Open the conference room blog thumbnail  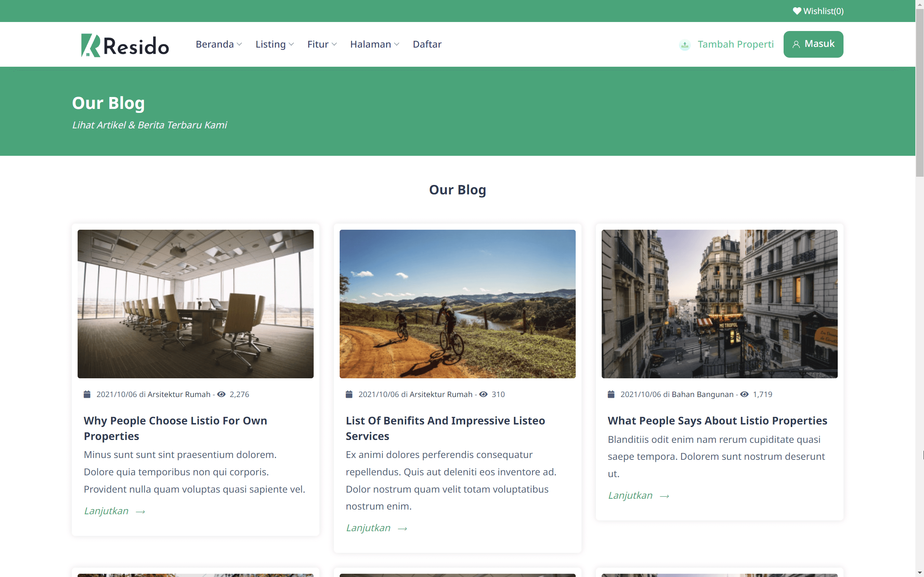coord(196,304)
